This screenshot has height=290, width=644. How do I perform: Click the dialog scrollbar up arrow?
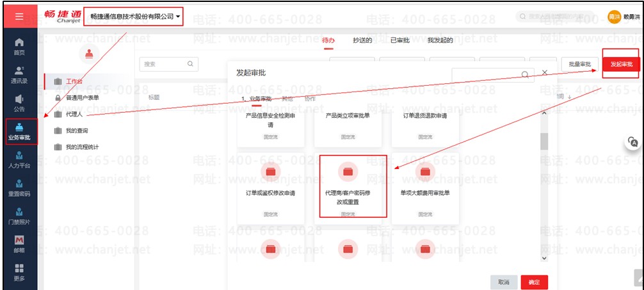pos(544,113)
